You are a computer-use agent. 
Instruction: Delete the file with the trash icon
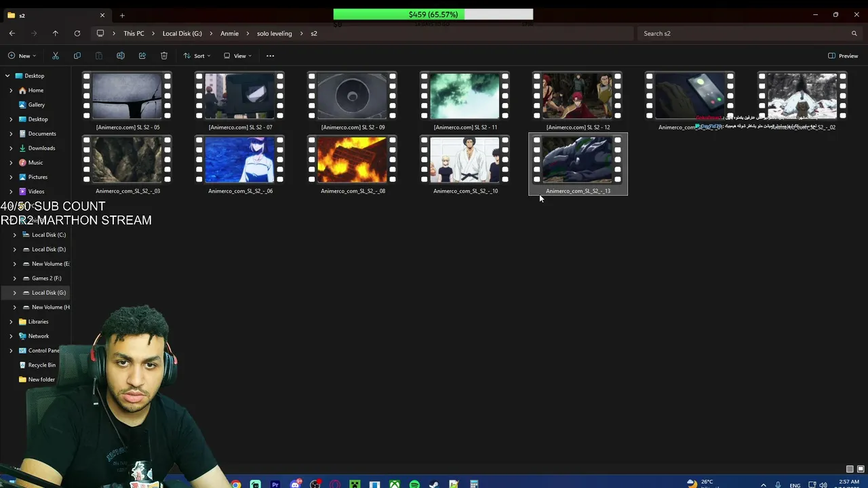(x=164, y=56)
